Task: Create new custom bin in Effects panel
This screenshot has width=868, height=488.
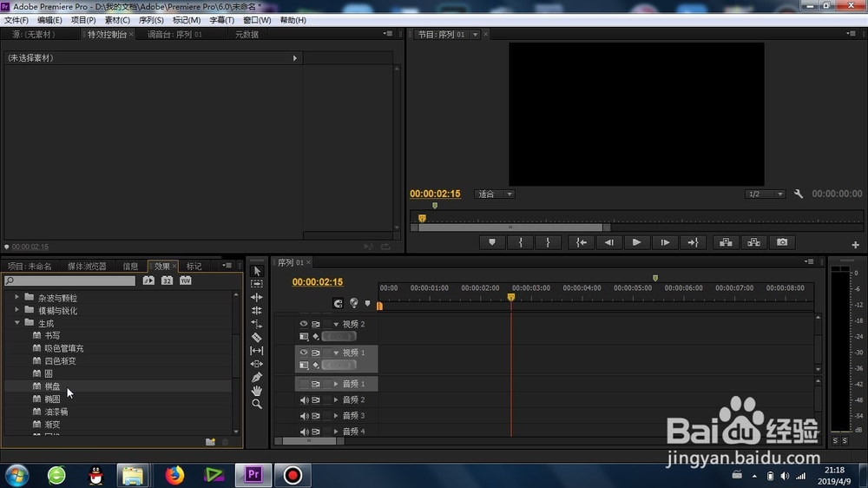Action: coord(210,442)
